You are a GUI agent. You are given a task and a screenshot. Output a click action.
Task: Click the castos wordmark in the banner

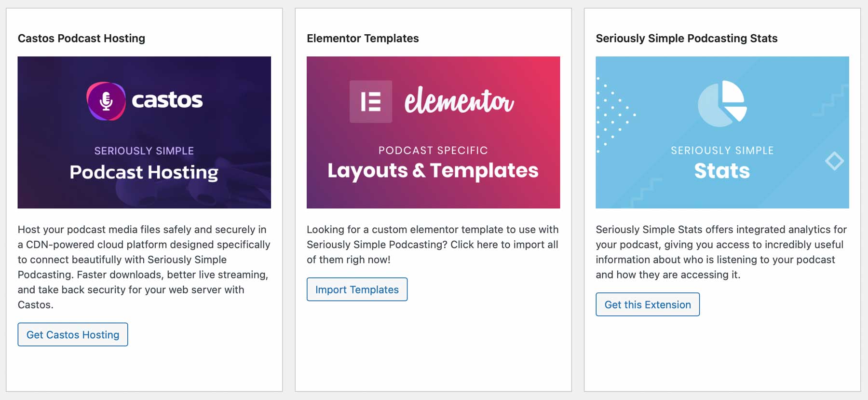[x=167, y=100]
